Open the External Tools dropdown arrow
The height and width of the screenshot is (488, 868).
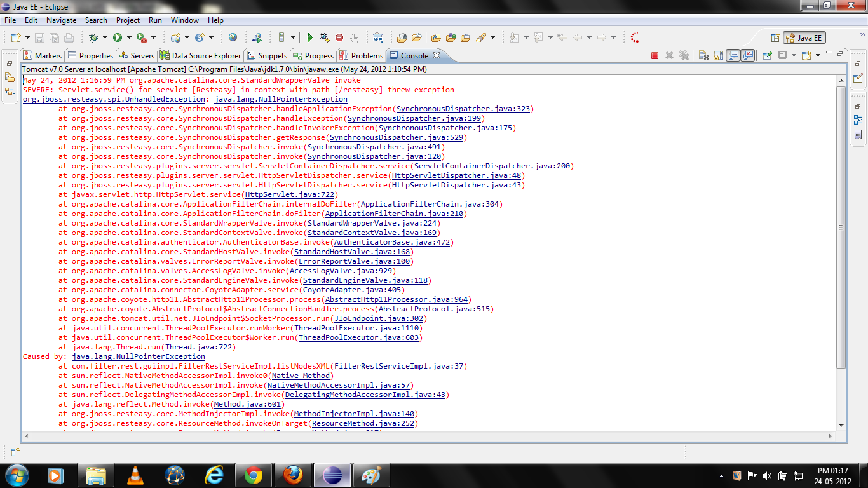click(x=154, y=37)
